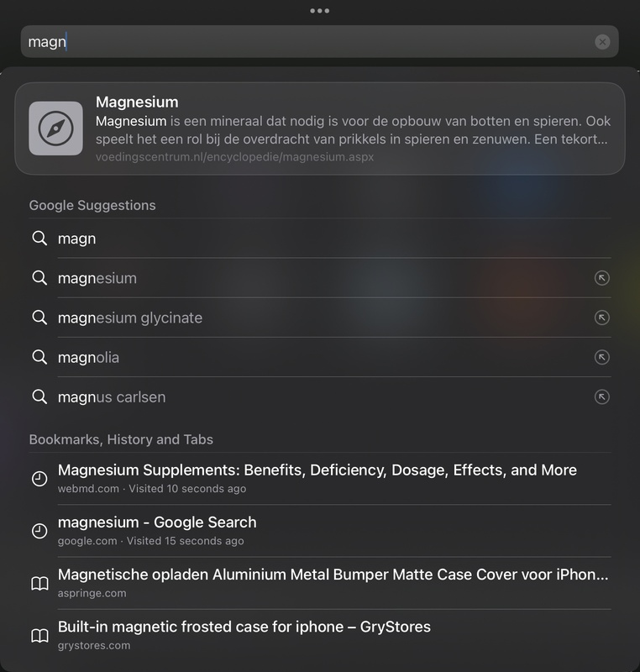
Task: Clear the search field text
Action: click(602, 42)
